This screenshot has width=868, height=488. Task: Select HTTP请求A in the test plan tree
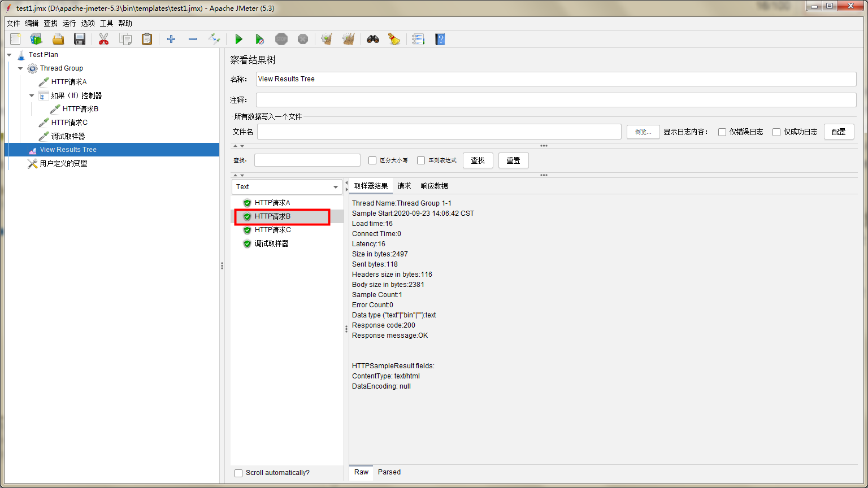point(69,82)
